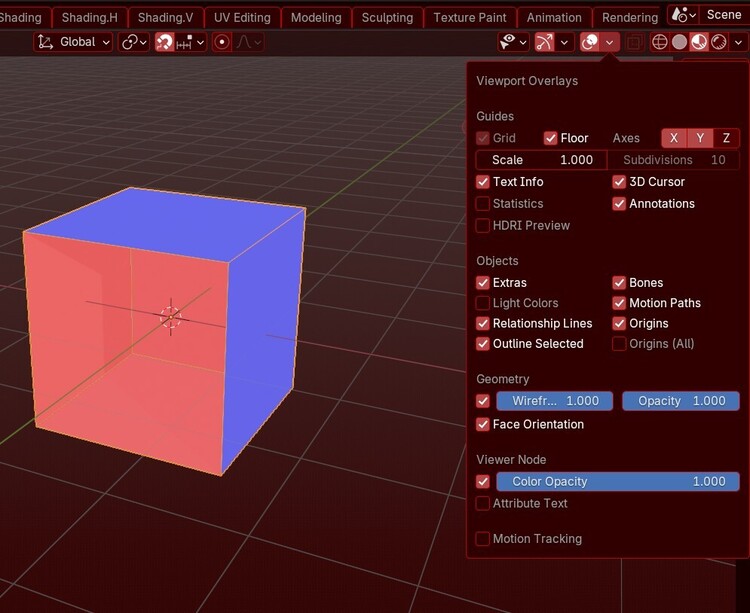The height and width of the screenshot is (613, 750).
Task: Disable the Motion Paths checkbox
Action: (619, 303)
